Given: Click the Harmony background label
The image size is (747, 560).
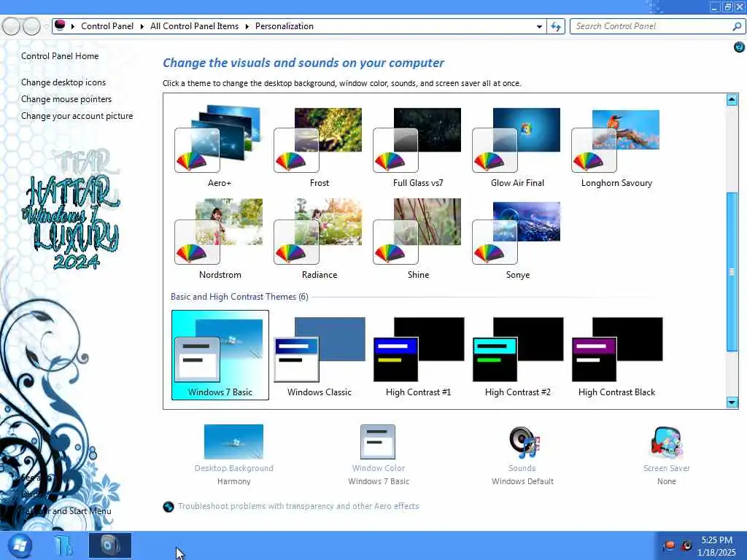Looking at the screenshot, I should pyautogui.click(x=233, y=481).
